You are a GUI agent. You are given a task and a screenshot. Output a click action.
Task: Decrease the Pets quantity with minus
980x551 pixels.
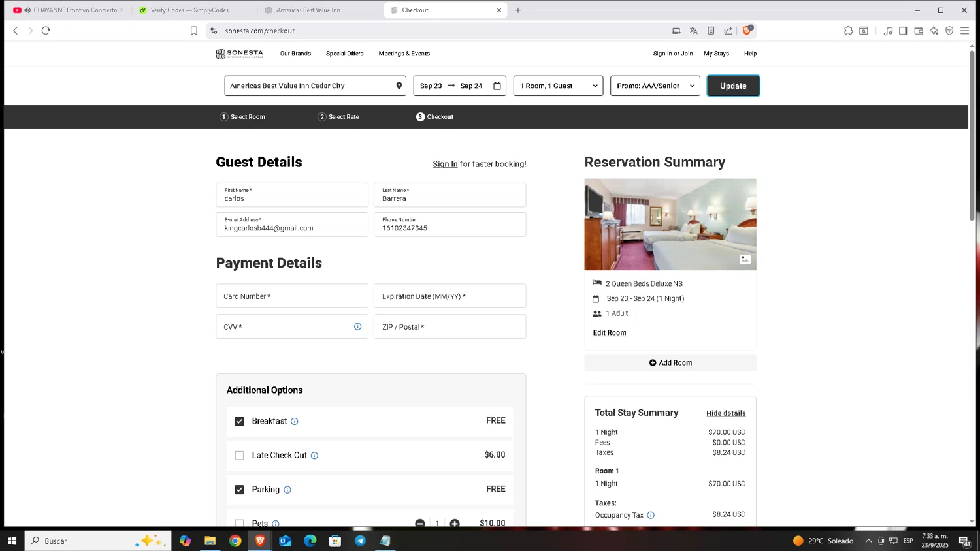[420, 524]
